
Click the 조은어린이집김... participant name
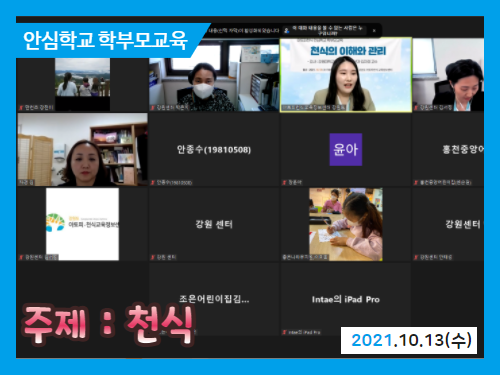click(214, 299)
